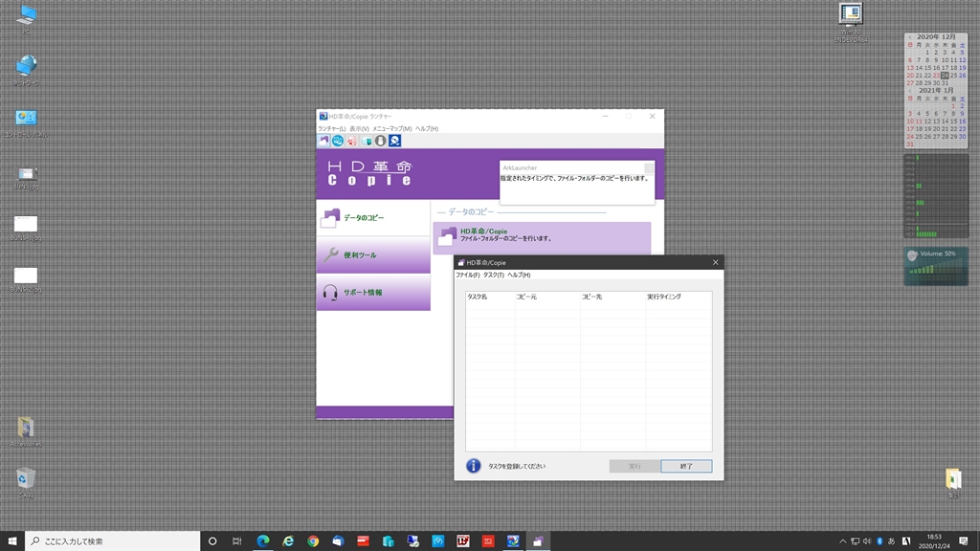Open ヘルプ(H) menu in HD革命/Copie dialog
The height and width of the screenshot is (551, 980).
click(x=519, y=275)
